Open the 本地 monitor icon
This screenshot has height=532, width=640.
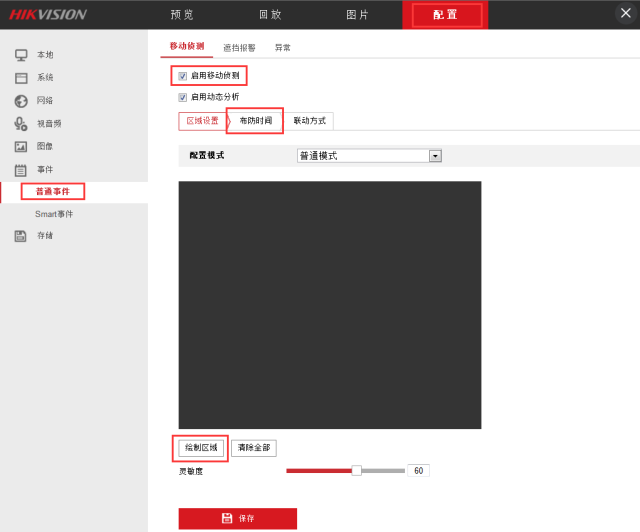click(21, 55)
